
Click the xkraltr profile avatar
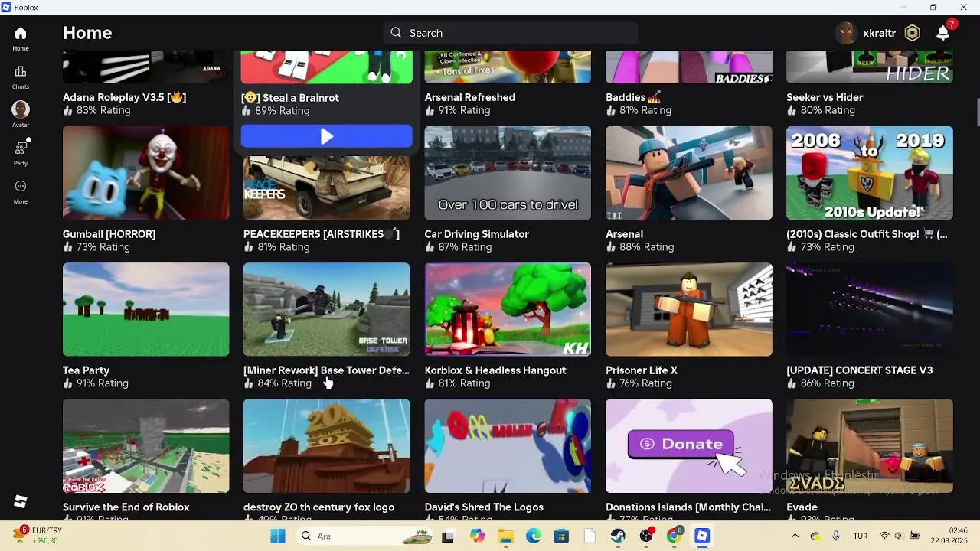coord(846,33)
